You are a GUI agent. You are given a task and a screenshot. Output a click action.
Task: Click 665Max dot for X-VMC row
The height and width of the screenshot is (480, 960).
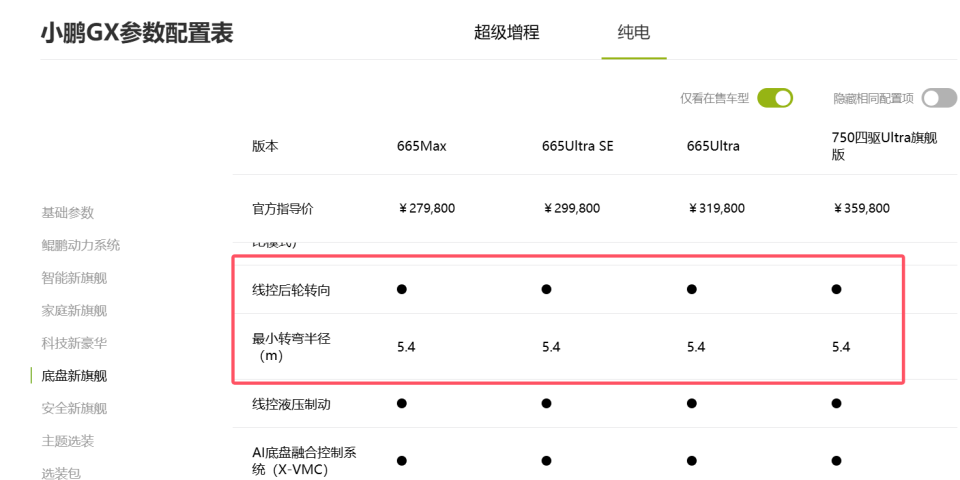pos(402,460)
